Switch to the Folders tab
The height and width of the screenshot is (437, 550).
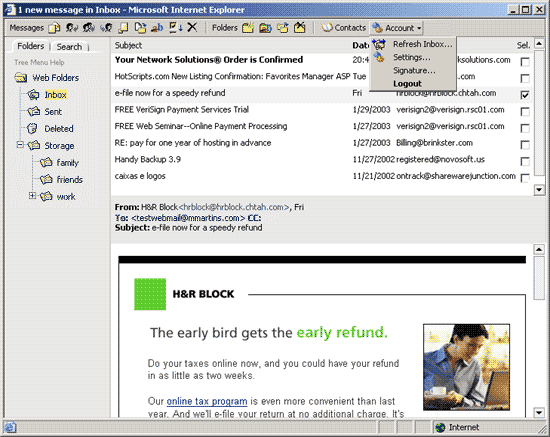pyautogui.click(x=31, y=46)
